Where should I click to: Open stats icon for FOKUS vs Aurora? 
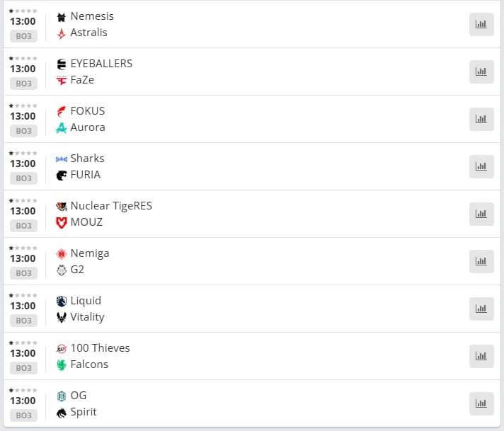click(x=481, y=119)
